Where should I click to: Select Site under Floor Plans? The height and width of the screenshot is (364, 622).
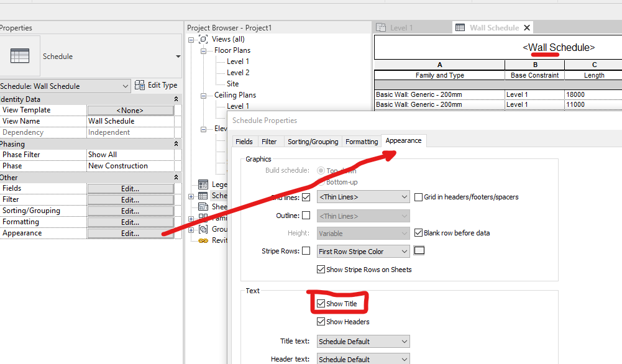233,84
